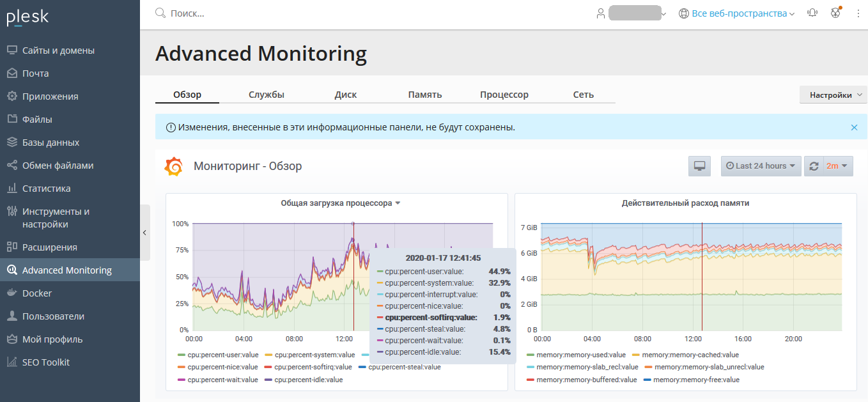Open Все веб-пространства link
This screenshot has height=402, width=868.
click(740, 13)
